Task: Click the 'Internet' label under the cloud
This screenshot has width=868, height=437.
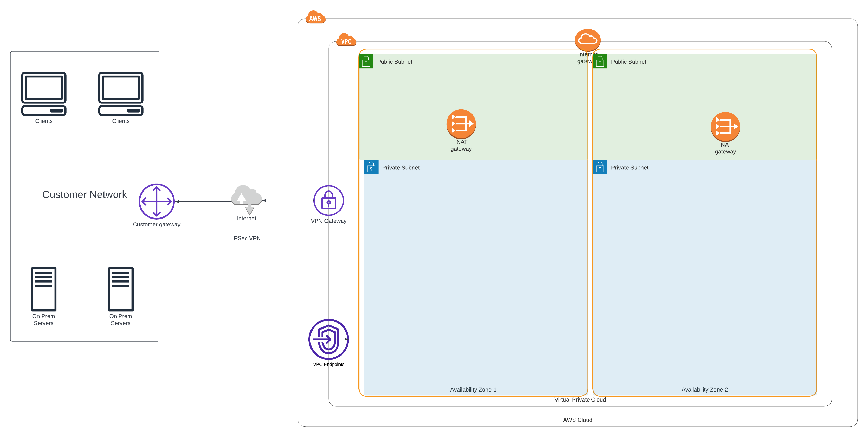Action: tap(246, 219)
